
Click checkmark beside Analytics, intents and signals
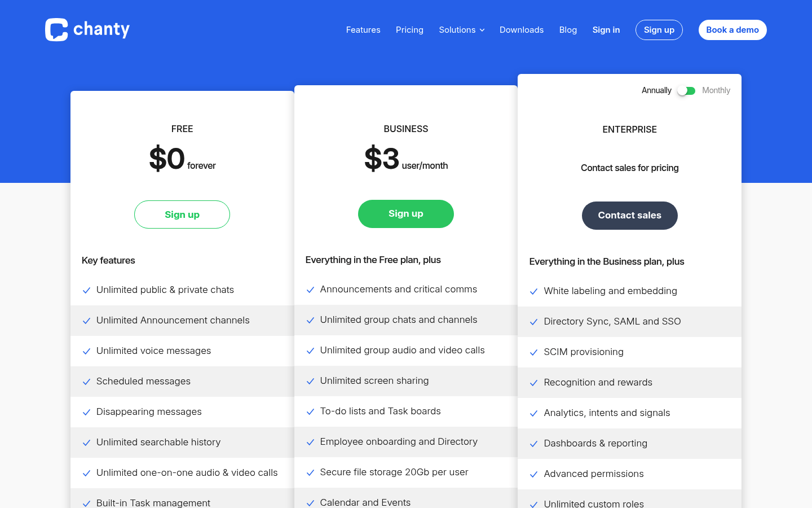(533, 414)
